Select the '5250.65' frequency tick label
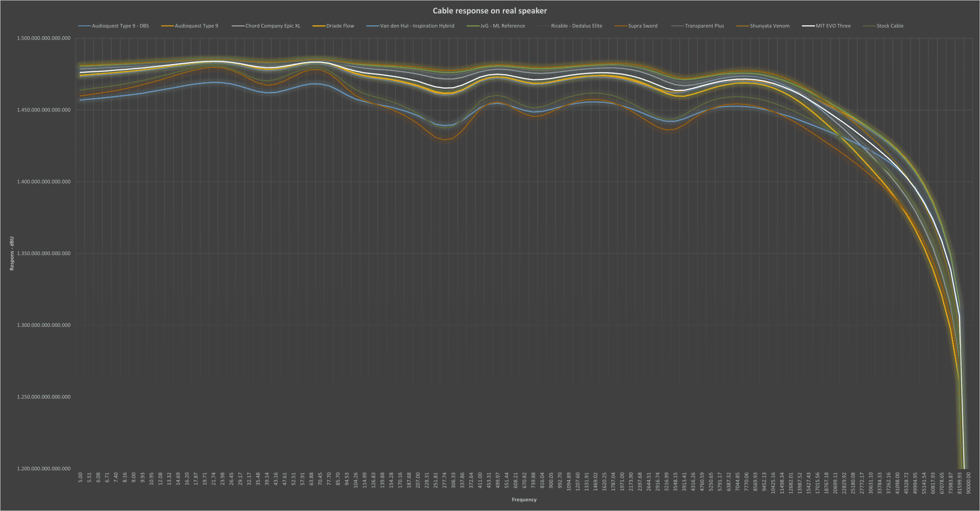 pyautogui.click(x=711, y=482)
